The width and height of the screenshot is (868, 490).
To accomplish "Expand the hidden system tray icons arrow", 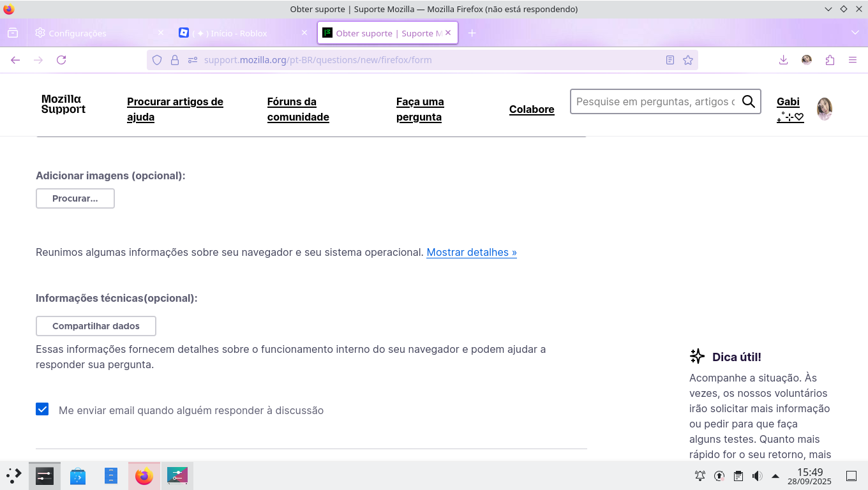I will click(775, 476).
